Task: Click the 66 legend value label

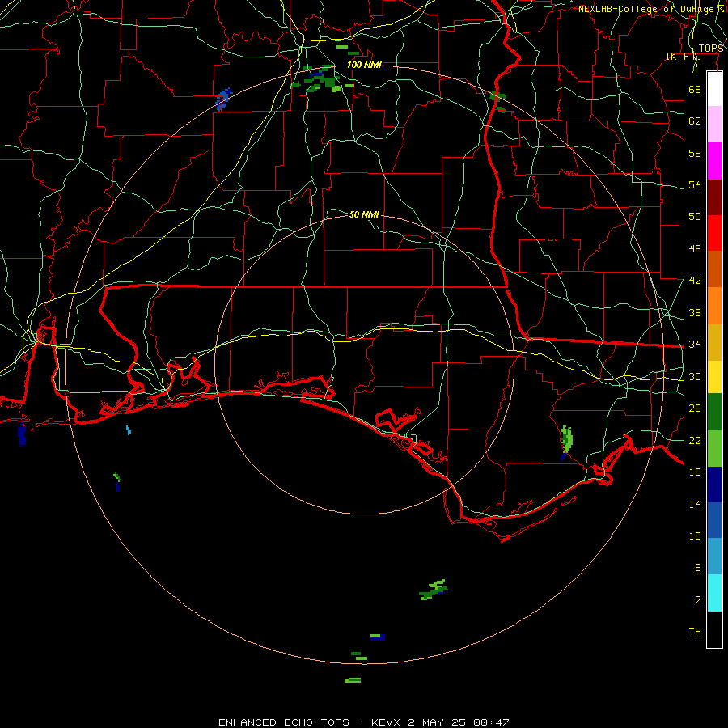Action: tap(695, 89)
